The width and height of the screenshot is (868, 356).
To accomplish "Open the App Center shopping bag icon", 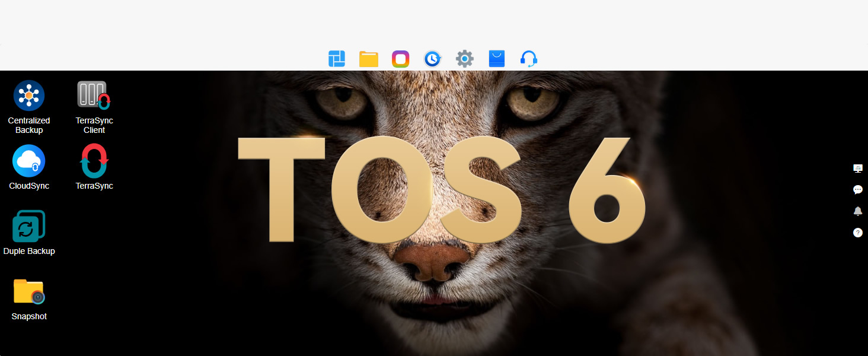I will [497, 59].
